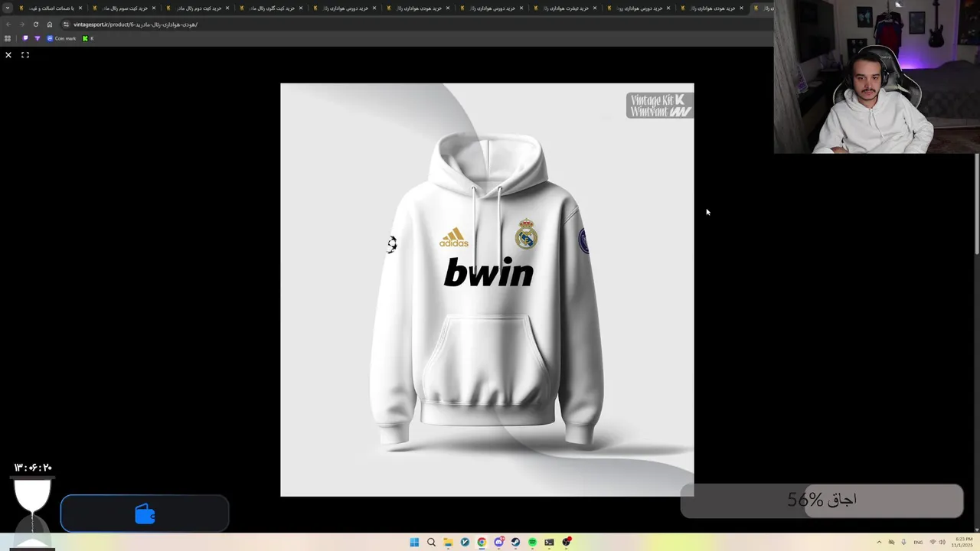Open the Wi-Fi network tray icon

click(933, 542)
